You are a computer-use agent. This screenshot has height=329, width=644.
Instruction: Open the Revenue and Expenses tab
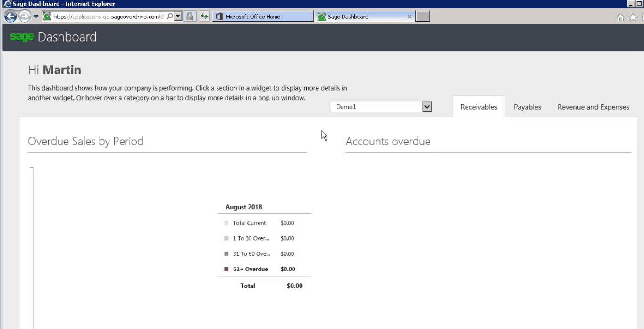click(593, 107)
